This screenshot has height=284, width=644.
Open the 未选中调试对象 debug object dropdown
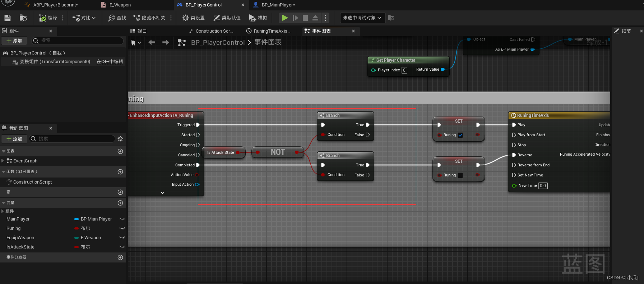[x=362, y=18]
